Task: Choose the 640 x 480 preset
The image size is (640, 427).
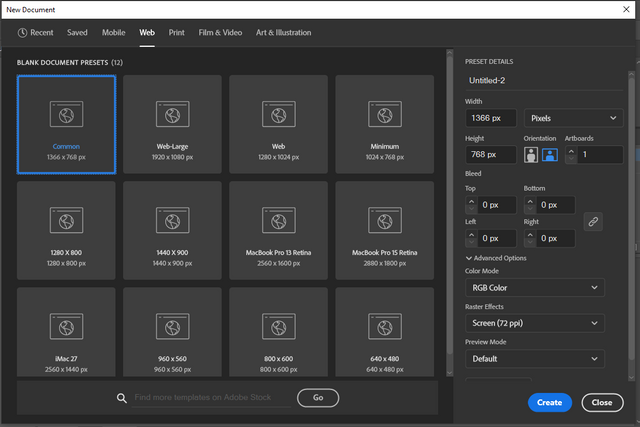Action: 384,334
